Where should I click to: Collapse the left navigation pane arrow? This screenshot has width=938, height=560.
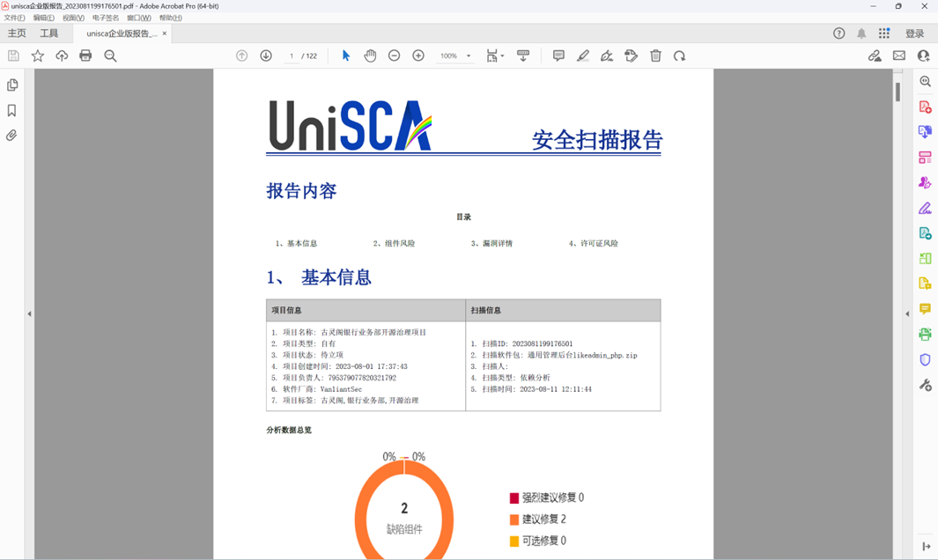[x=29, y=313]
